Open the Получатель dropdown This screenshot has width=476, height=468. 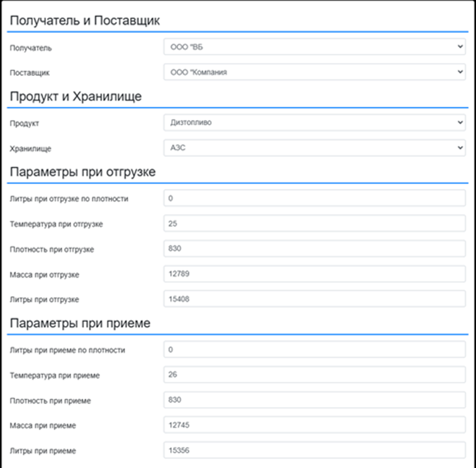(x=314, y=47)
